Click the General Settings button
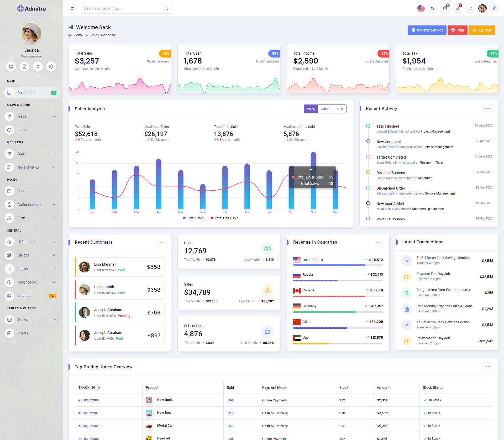504x440 pixels. pyautogui.click(x=427, y=30)
